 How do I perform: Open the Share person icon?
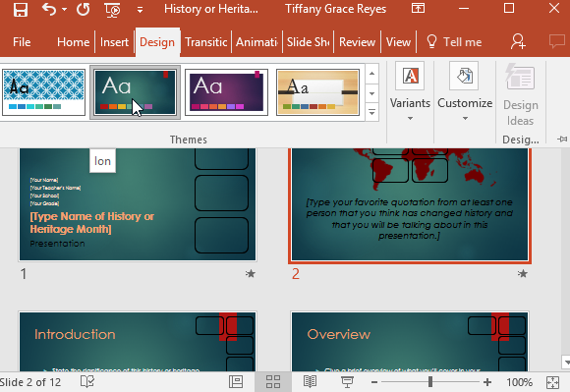coord(518,42)
